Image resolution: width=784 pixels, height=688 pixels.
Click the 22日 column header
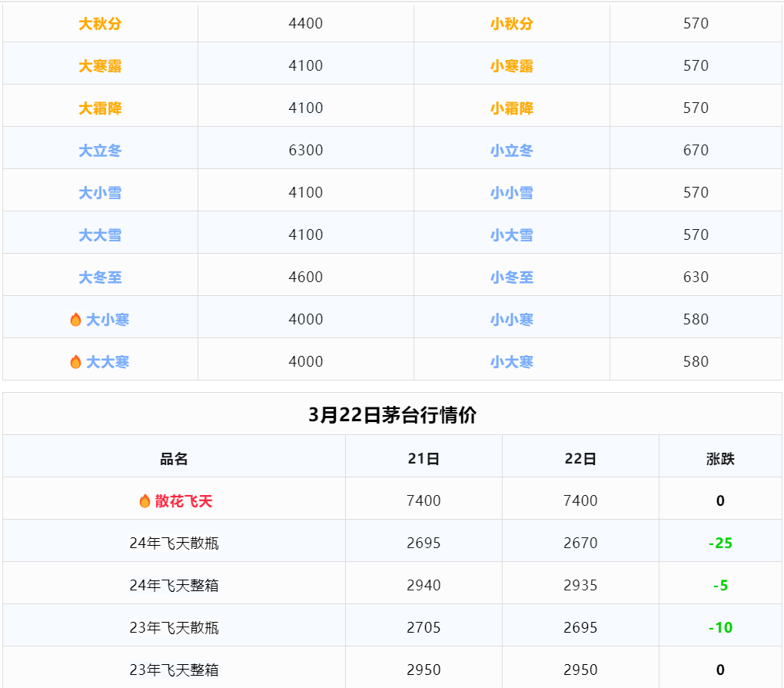(580, 459)
